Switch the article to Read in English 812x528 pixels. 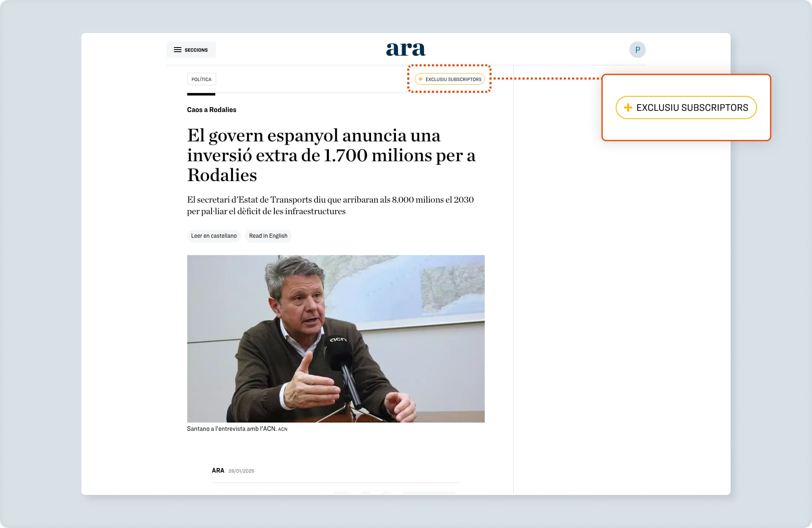268,236
